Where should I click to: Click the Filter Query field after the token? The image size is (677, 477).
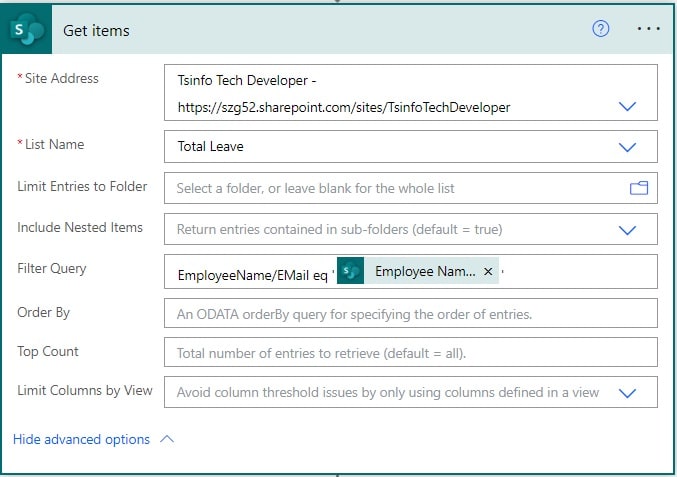pyautogui.click(x=579, y=272)
